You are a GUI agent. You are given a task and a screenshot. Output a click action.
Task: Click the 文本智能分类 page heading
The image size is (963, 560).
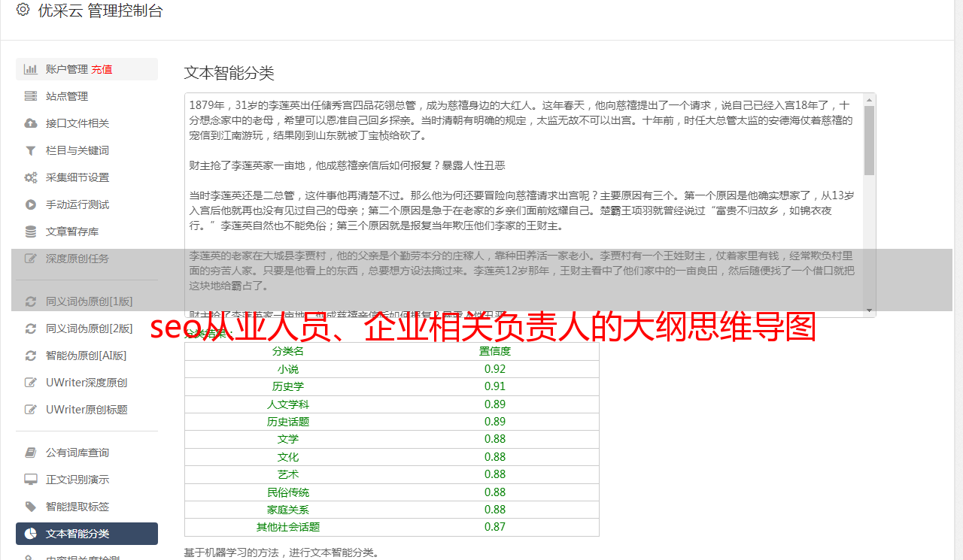(229, 73)
